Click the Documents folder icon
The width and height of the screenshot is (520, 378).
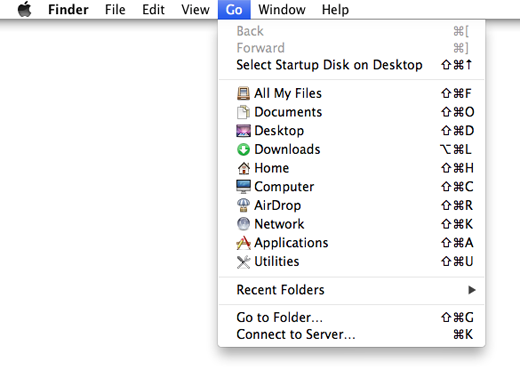[243, 112]
